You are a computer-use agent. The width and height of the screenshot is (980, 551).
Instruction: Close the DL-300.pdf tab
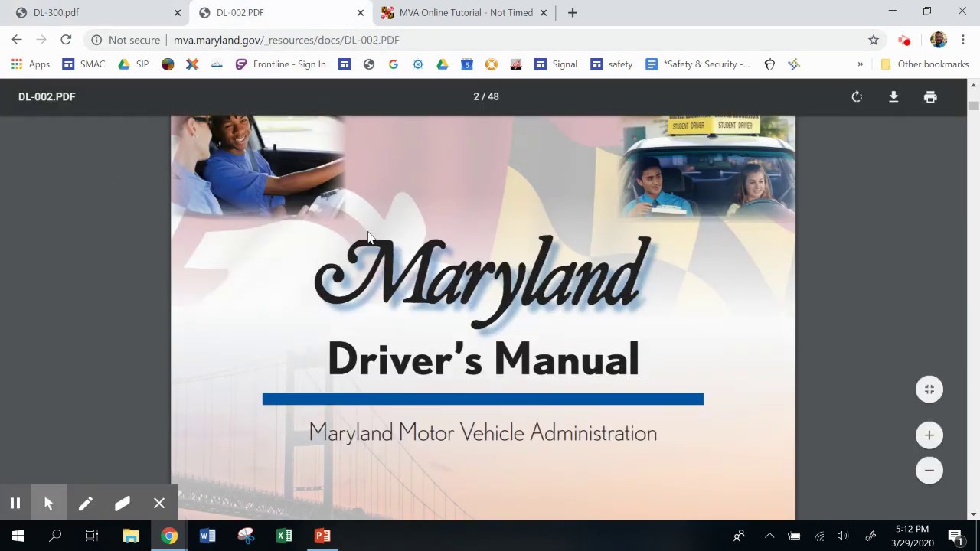pos(178,12)
